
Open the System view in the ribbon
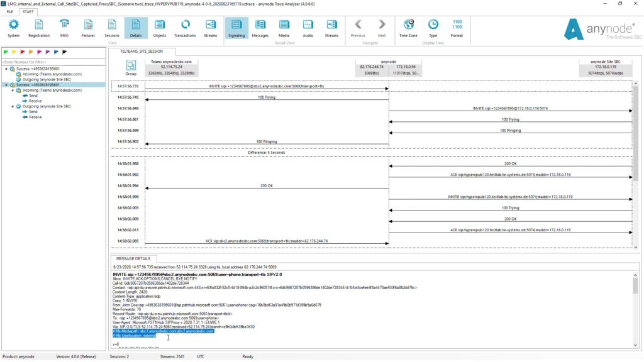[x=14, y=28]
